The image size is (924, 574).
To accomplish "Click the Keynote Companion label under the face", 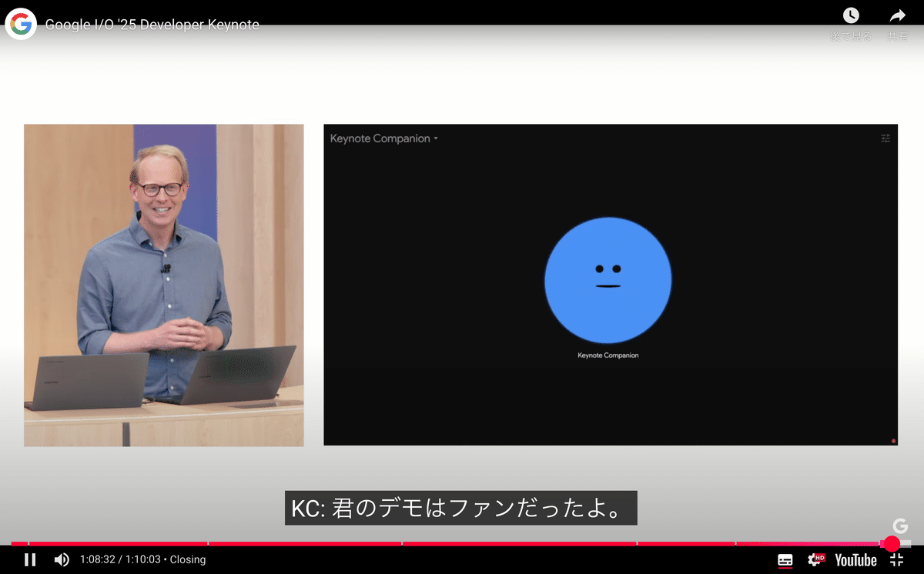I will (x=608, y=355).
